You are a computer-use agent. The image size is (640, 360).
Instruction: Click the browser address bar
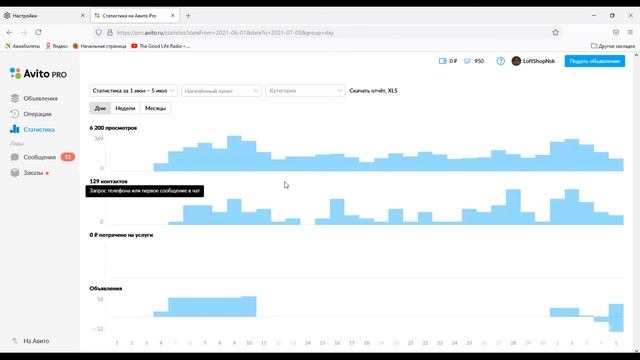click(x=327, y=32)
